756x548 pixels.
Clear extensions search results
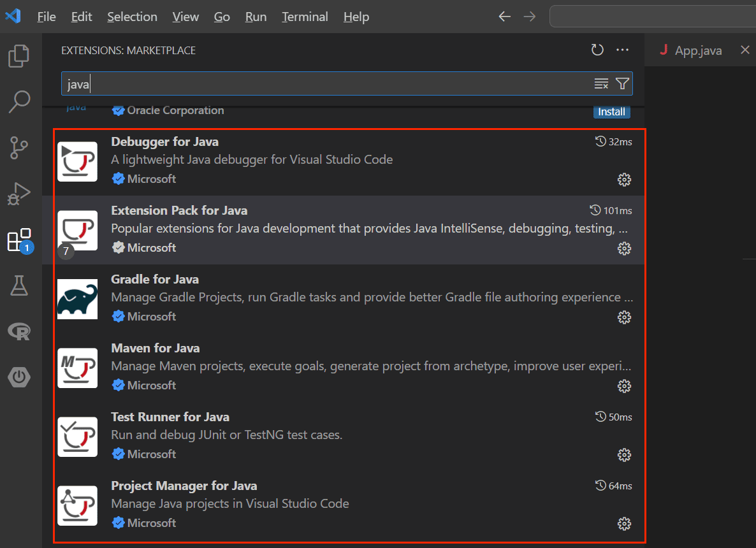(x=601, y=84)
